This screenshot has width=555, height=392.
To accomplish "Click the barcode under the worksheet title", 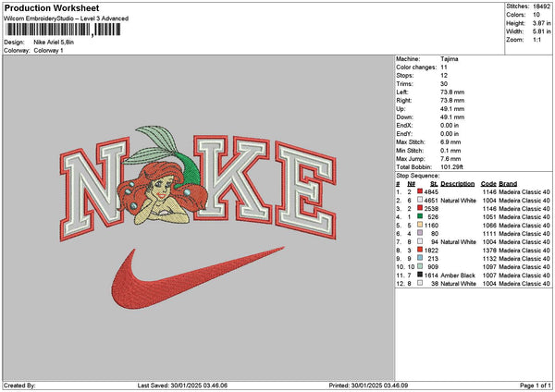I will 63,30.
